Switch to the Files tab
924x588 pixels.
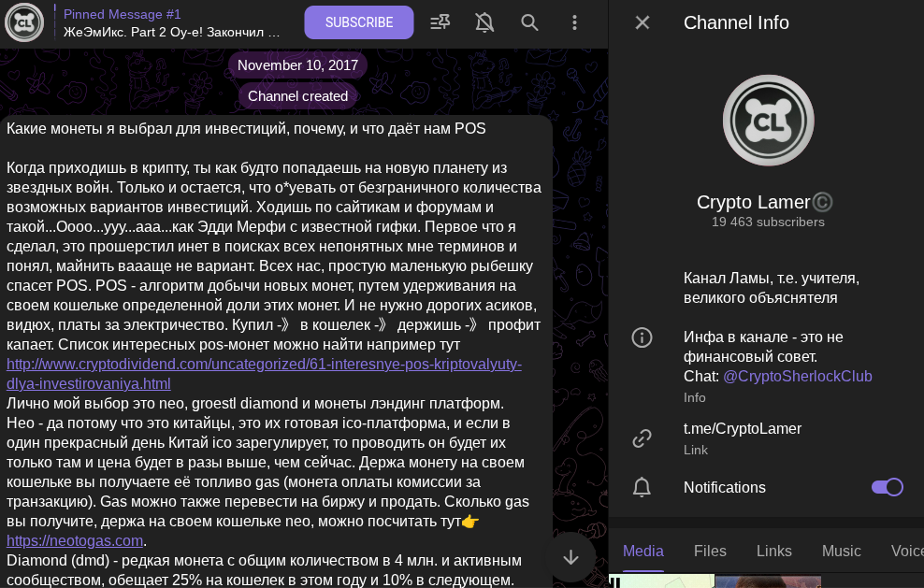coord(710,551)
